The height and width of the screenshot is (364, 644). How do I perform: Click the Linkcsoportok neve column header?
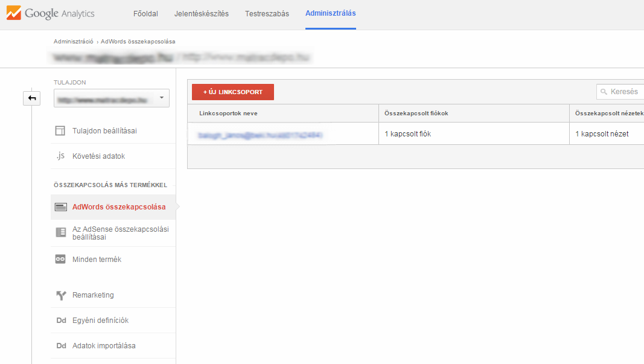tap(228, 113)
